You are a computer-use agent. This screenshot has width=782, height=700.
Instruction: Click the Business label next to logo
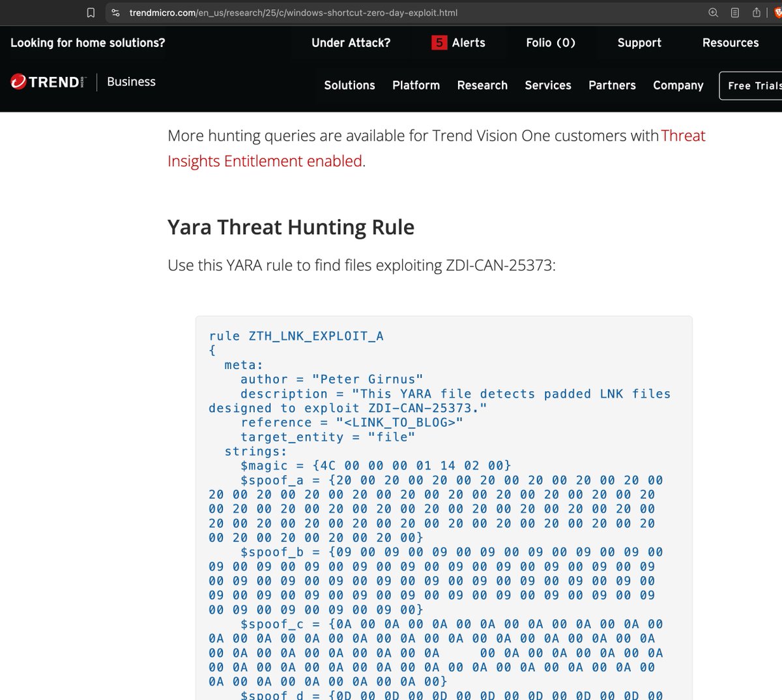pyautogui.click(x=131, y=81)
